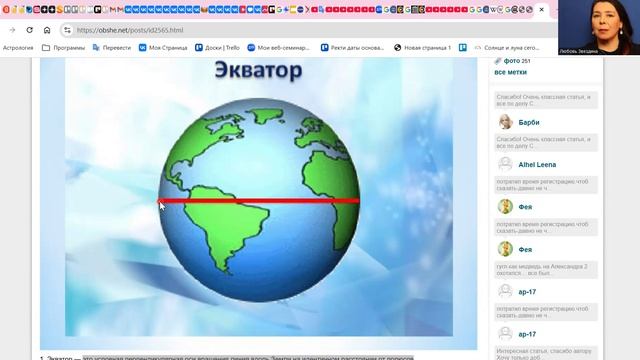The image size is (640, 360).
Task: Open the Перевести bookmark
Action: [112, 48]
